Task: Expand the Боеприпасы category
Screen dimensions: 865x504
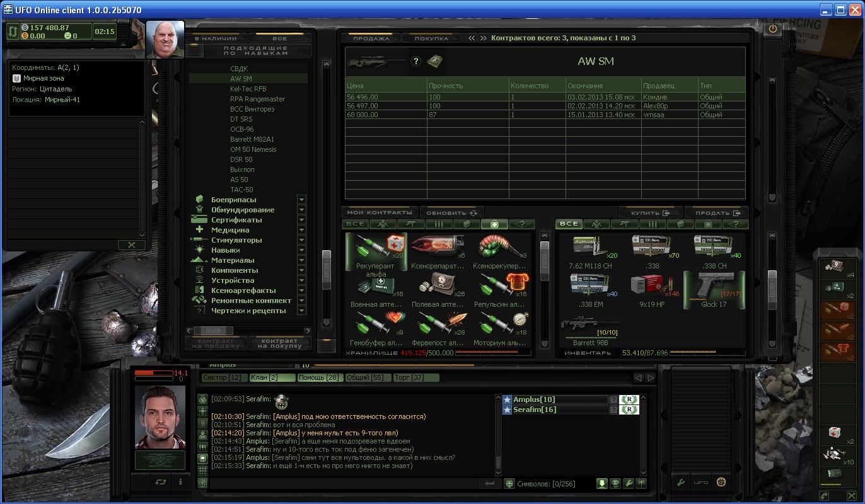Action: click(301, 200)
